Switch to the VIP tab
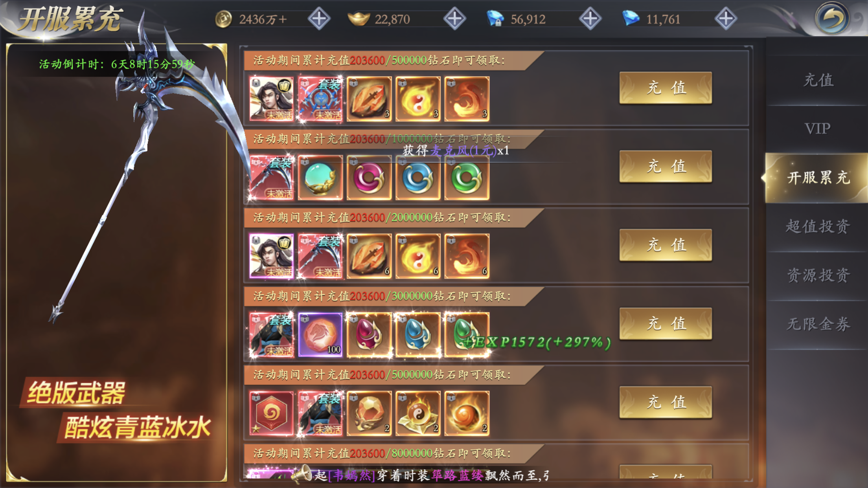Image resolution: width=868 pixels, height=488 pixels. point(818,129)
